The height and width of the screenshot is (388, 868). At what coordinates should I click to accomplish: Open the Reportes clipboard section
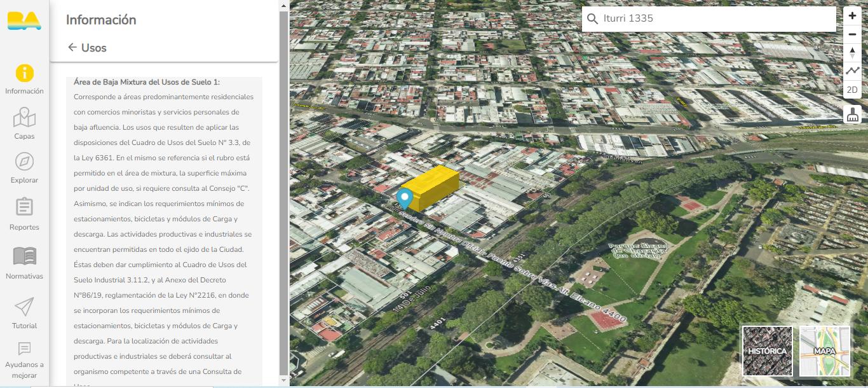[24, 214]
